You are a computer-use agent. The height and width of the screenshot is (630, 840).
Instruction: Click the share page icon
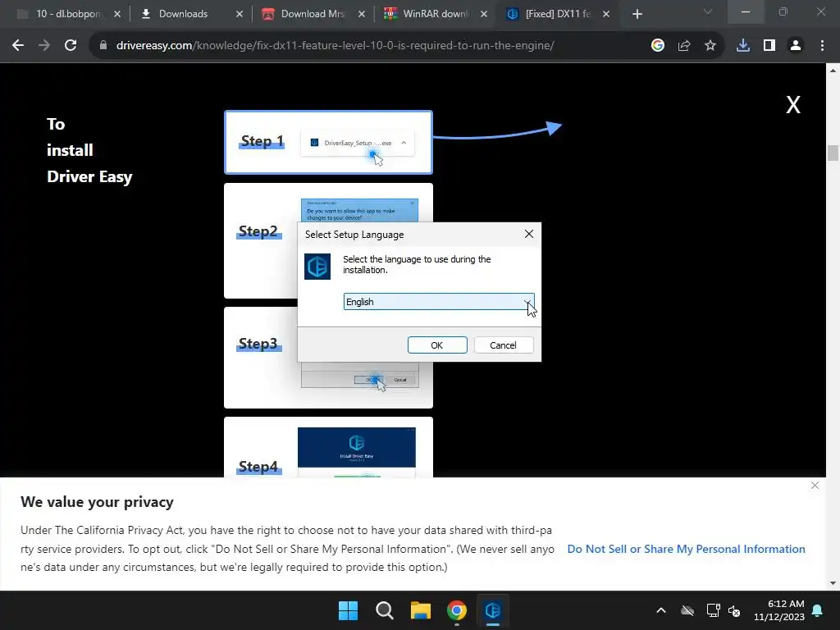[684, 46]
